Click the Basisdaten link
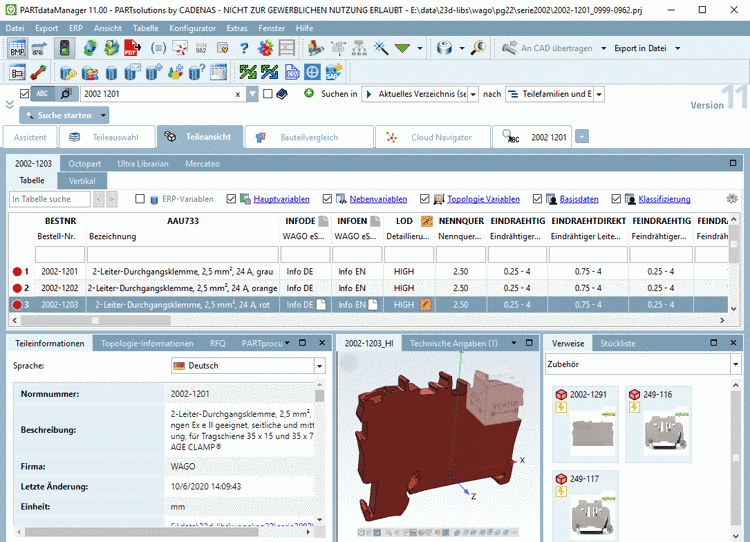Image resolution: width=750 pixels, height=542 pixels. click(x=579, y=199)
